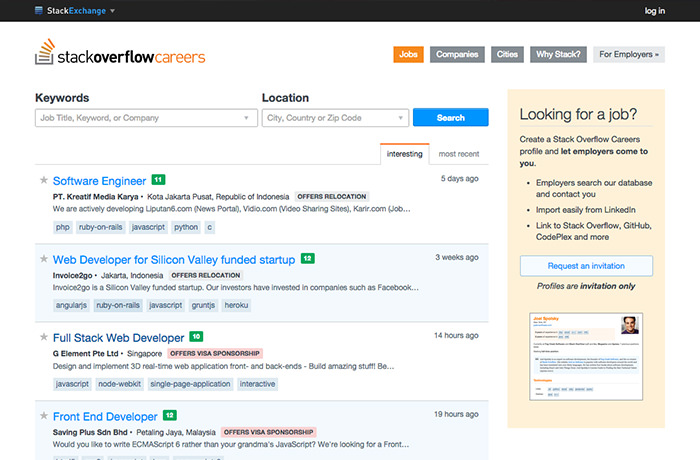
Task: Select ruby-on-rails tag under Invoice2go
Action: pos(118,305)
